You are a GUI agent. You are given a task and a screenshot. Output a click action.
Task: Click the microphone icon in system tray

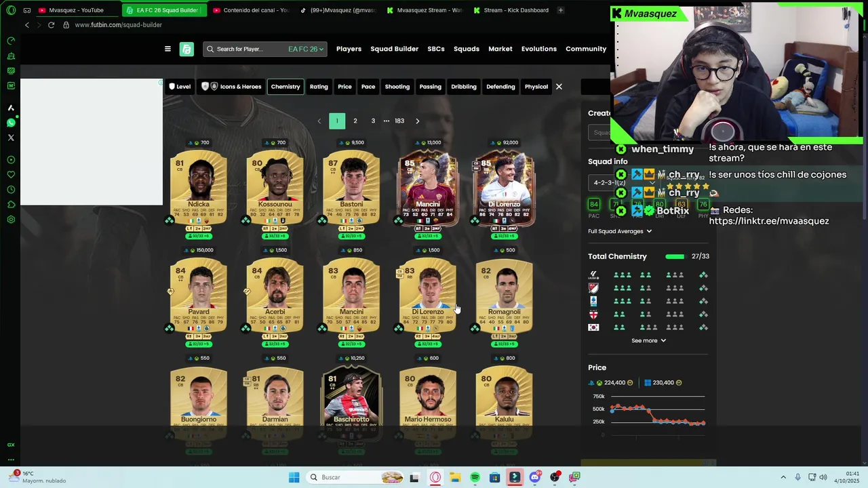coord(797,477)
